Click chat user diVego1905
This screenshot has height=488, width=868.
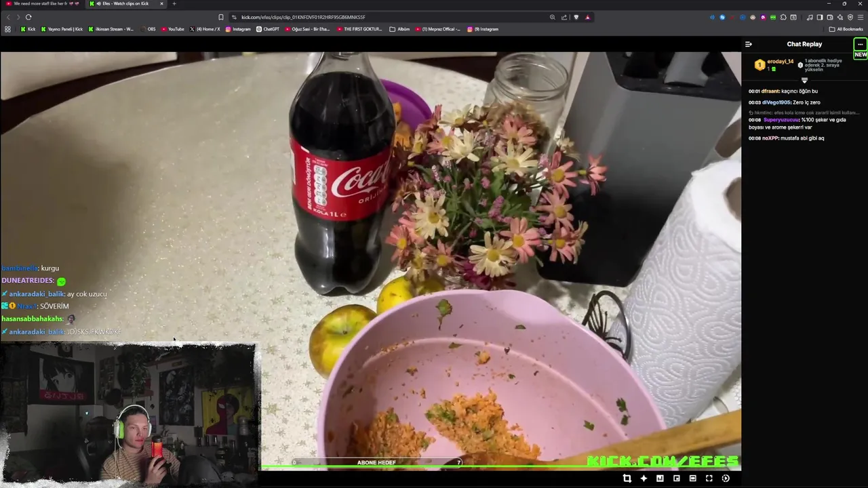[776, 102]
